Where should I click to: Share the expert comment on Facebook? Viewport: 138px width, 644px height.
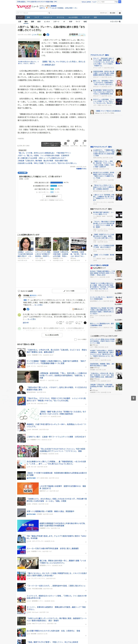[28, 309]
